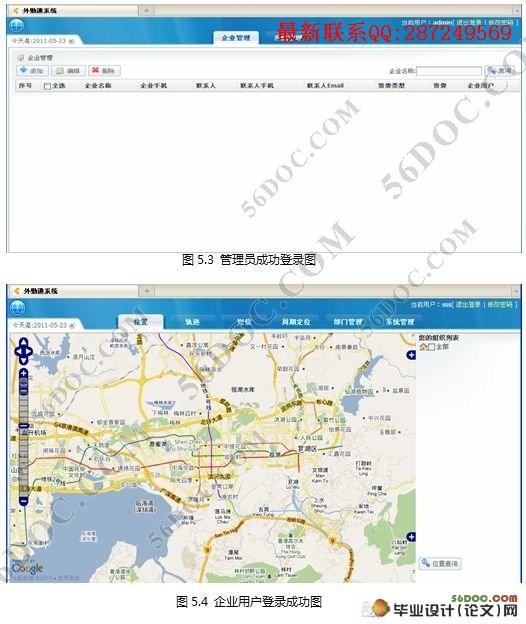Open the 部门管理 tab
The height and width of the screenshot is (624, 526).
tap(348, 322)
